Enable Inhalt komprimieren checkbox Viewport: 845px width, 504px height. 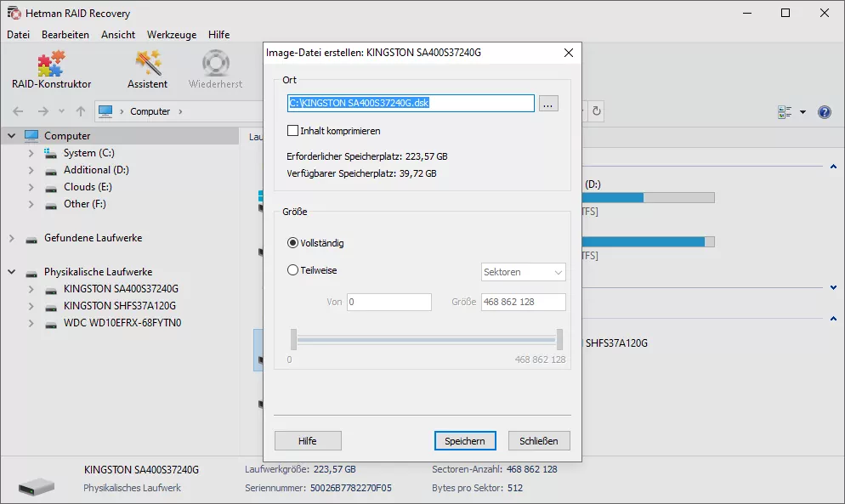click(x=292, y=130)
